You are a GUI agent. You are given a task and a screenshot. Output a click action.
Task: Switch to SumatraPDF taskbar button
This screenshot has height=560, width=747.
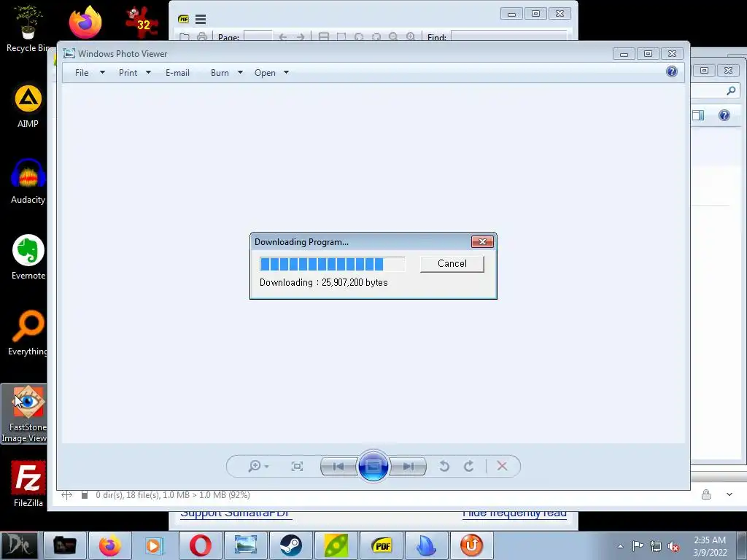tap(381, 545)
